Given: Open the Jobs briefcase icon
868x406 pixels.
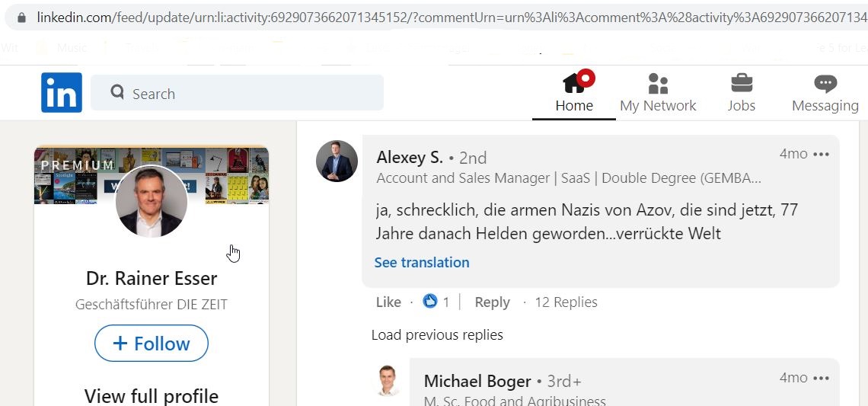Looking at the screenshot, I should pyautogui.click(x=742, y=84).
